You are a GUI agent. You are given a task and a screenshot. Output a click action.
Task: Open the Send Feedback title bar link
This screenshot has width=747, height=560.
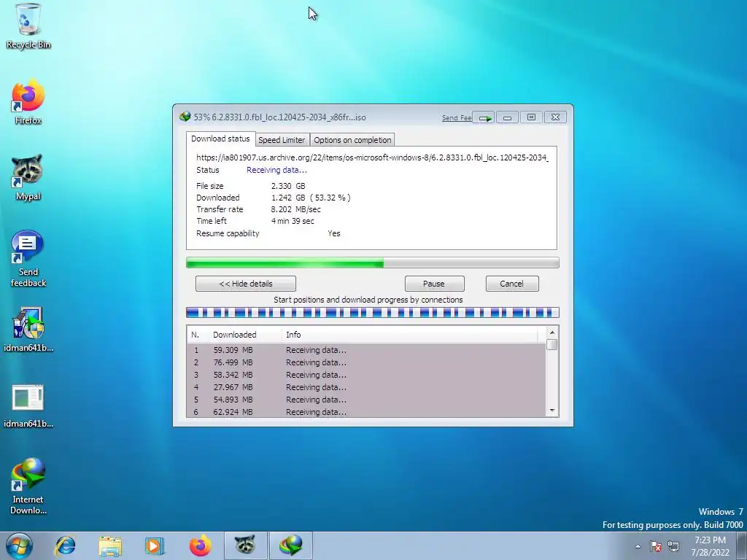tap(457, 117)
